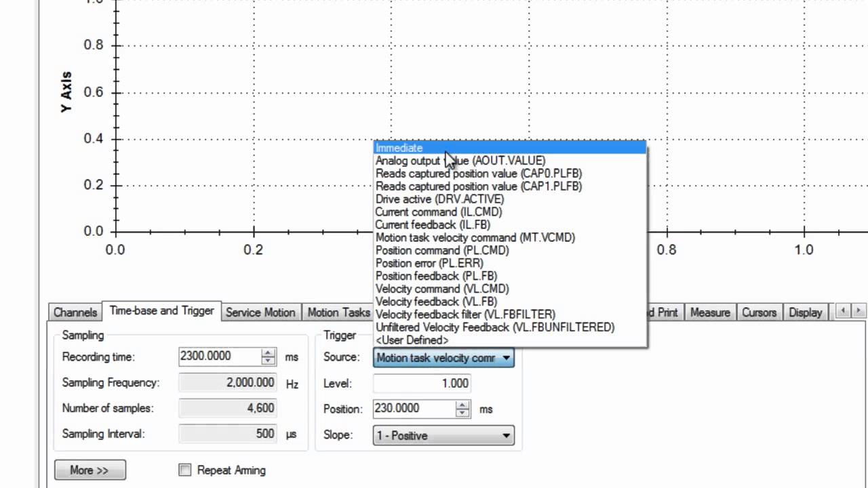Click the More >> button

tap(90, 470)
